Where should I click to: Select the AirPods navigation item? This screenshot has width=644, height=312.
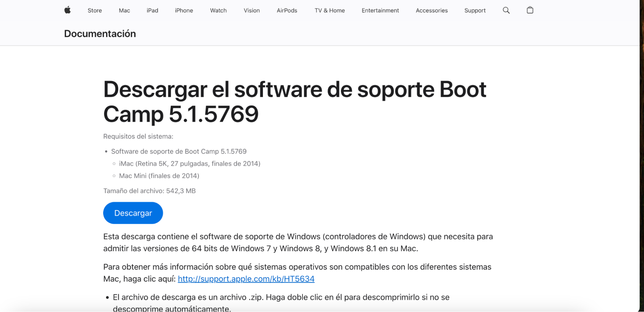tap(286, 10)
